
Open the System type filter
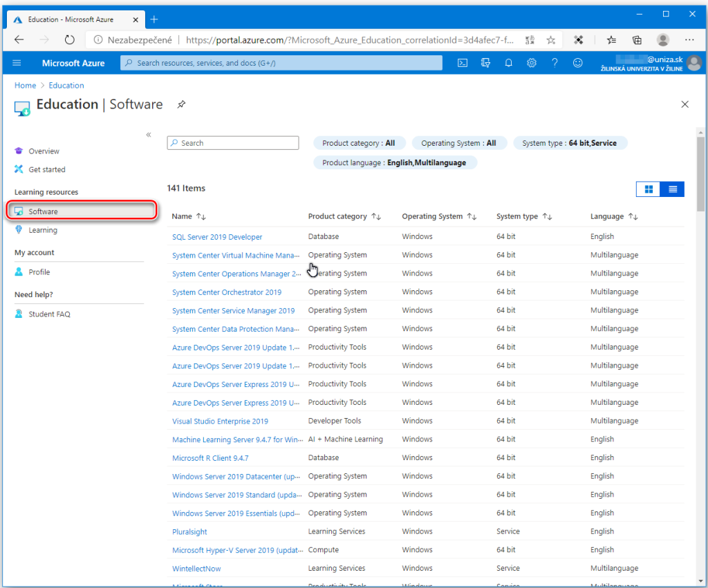tap(570, 143)
